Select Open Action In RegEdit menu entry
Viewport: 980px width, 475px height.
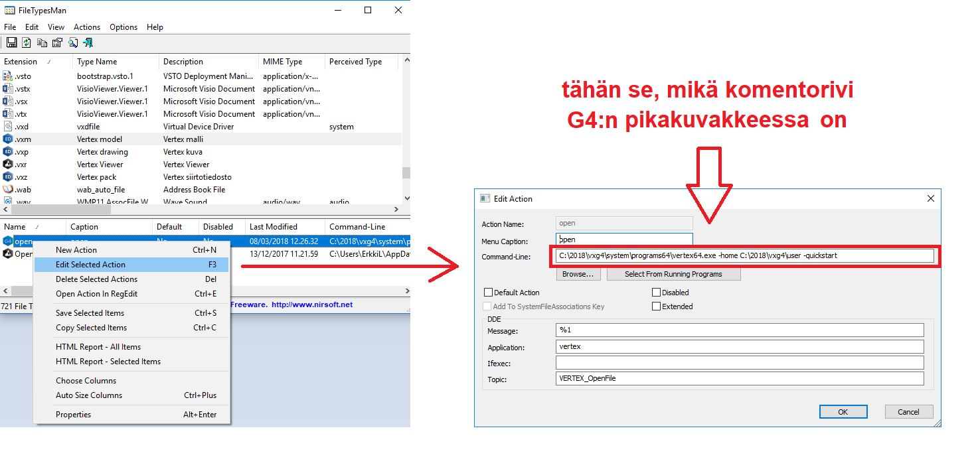tap(96, 294)
